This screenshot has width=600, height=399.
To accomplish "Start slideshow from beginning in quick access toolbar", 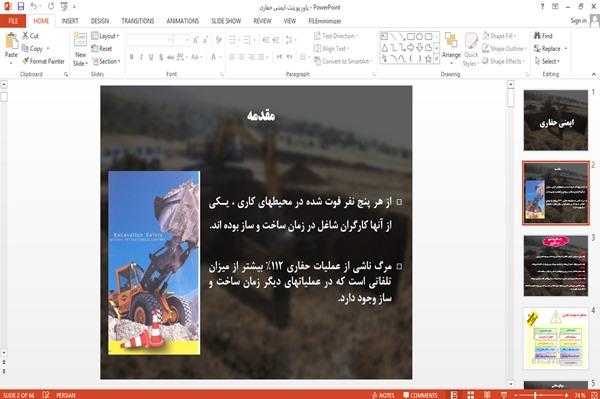I will click(64, 7).
